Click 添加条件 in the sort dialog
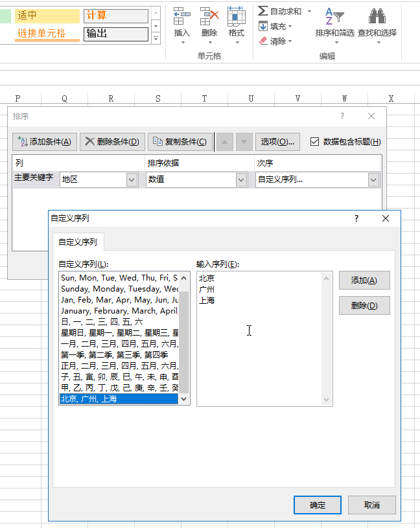This screenshot has width=420, height=528. pos(45,142)
